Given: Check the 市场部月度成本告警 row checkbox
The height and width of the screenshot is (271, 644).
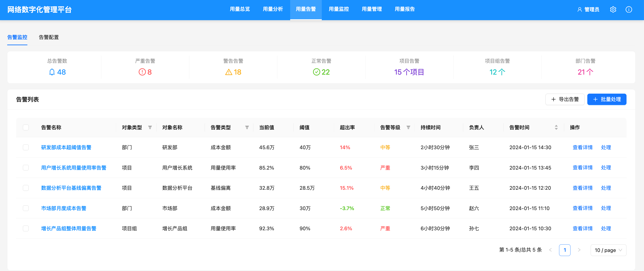Looking at the screenshot, I should point(26,208).
